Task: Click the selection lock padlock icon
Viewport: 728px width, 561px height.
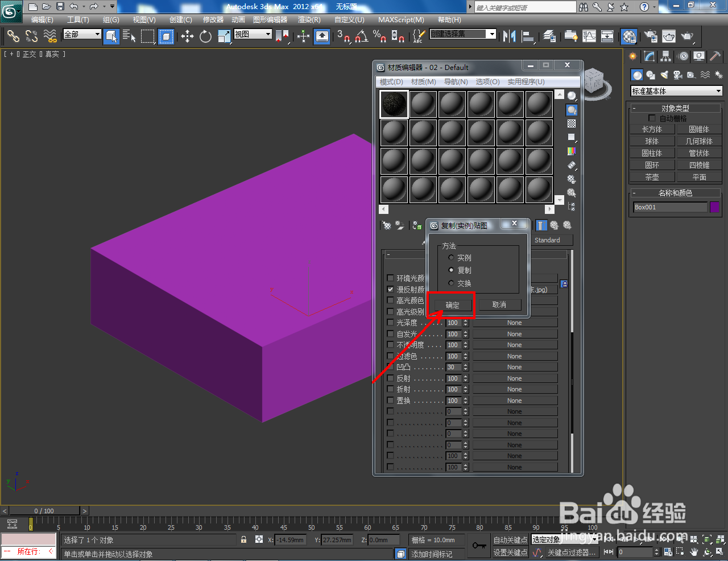Action: [244, 540]
